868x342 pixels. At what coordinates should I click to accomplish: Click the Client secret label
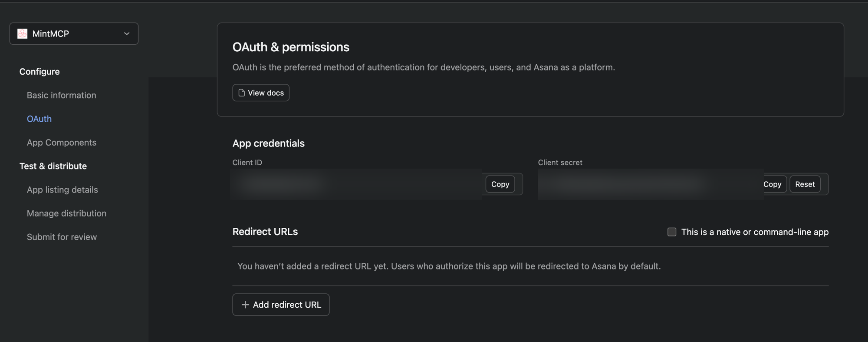tap(560, 163)
